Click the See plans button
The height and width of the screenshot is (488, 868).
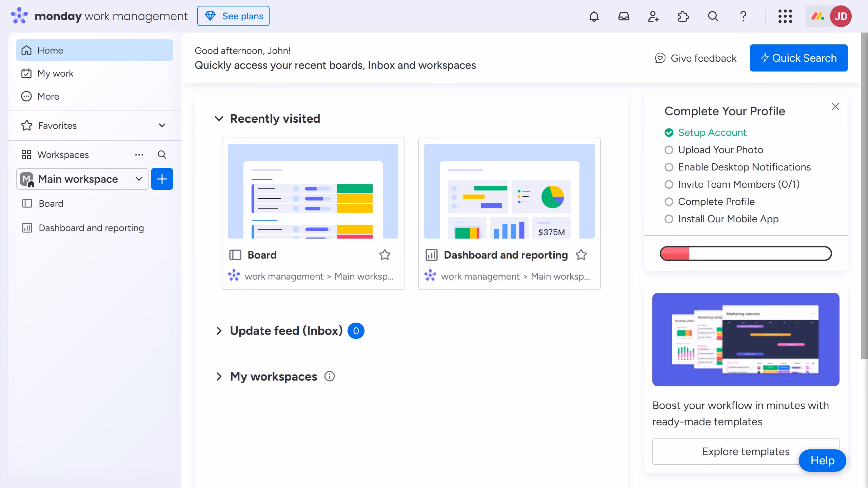[233, 16]
